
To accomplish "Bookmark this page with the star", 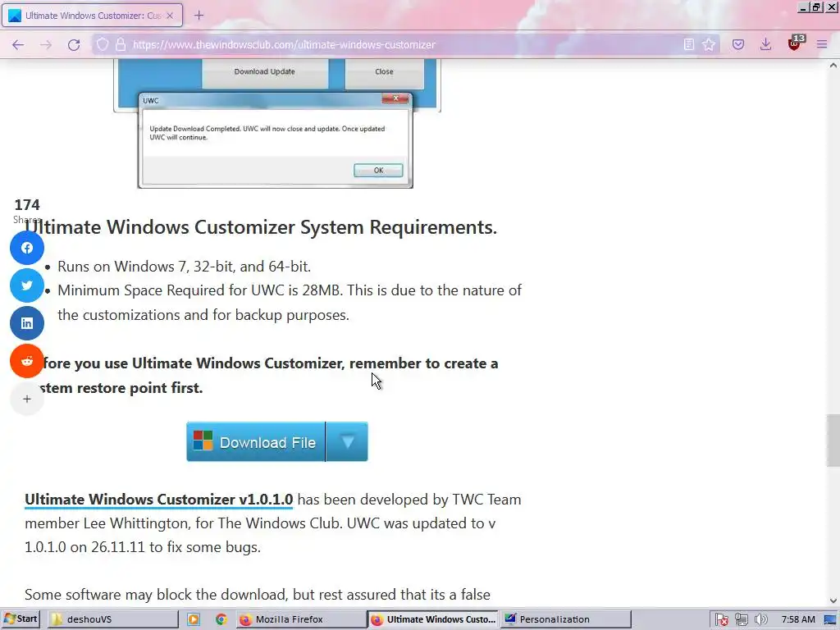I will click(x=709, y=44).
